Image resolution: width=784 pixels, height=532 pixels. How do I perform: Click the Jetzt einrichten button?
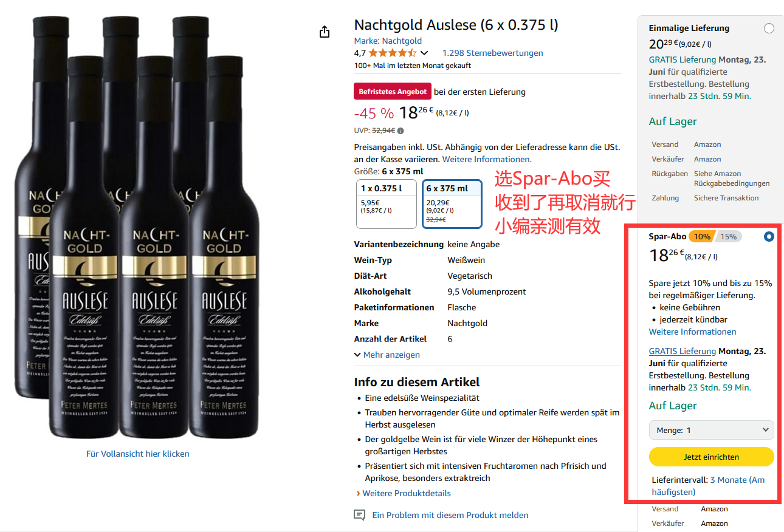(x=712, y=457)
